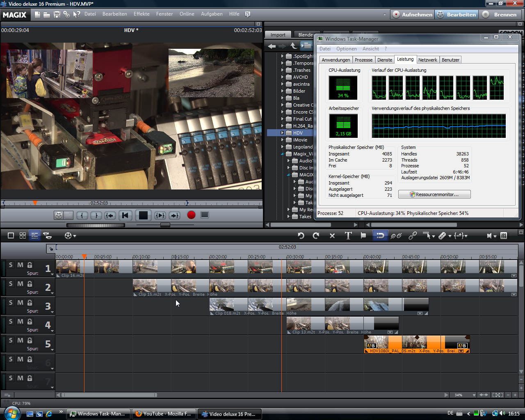Image resolution: width=525 pixels, height=420 pixels.
Task: Open the Datei menu in MAGIX
Action: coord(90,14)
